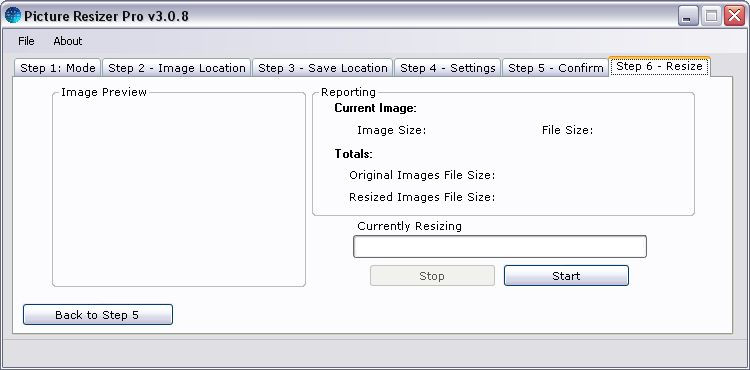This screenshot has height=370, width=750.
Task: Close Picture Resizer Pro window
Action: [x=734, y=16]
